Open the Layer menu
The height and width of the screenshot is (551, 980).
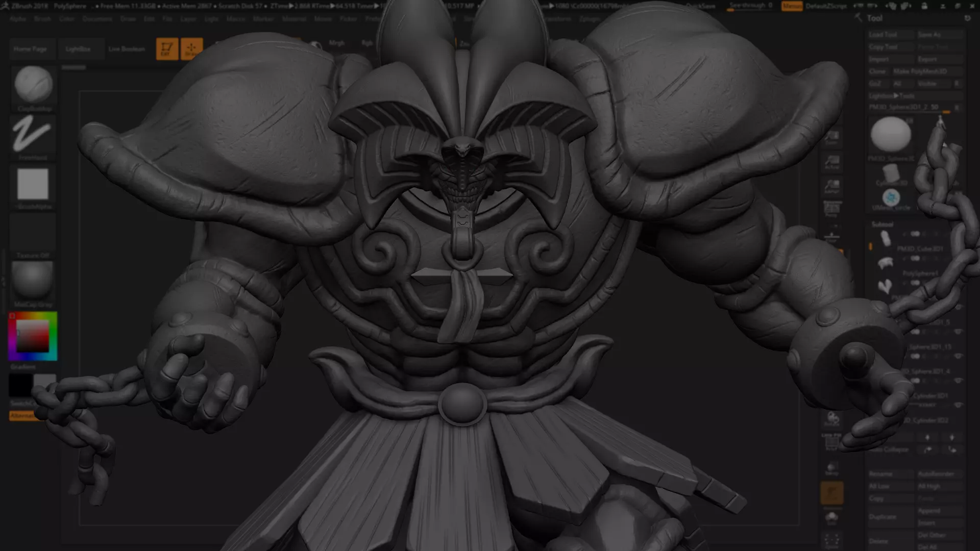188,19
